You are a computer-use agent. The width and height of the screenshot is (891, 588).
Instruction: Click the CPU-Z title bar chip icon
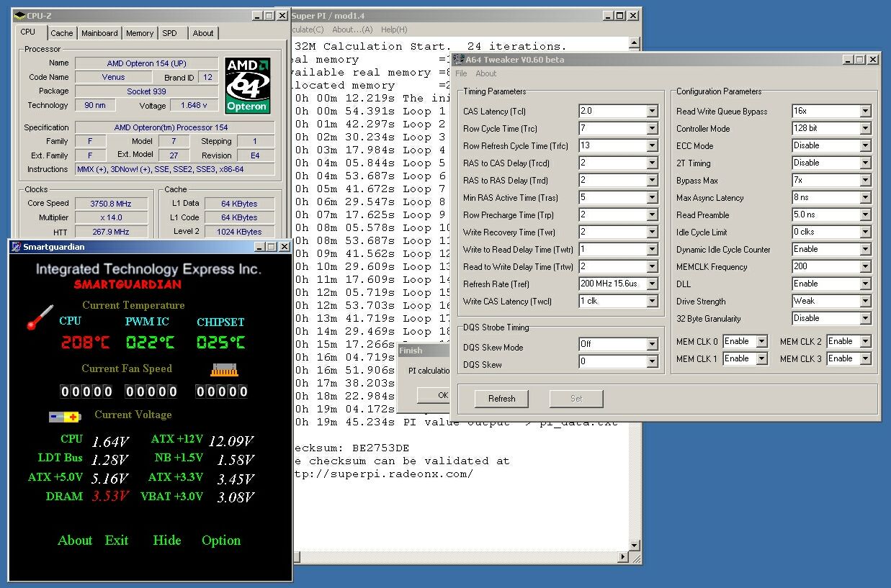[x=19, y=15]
